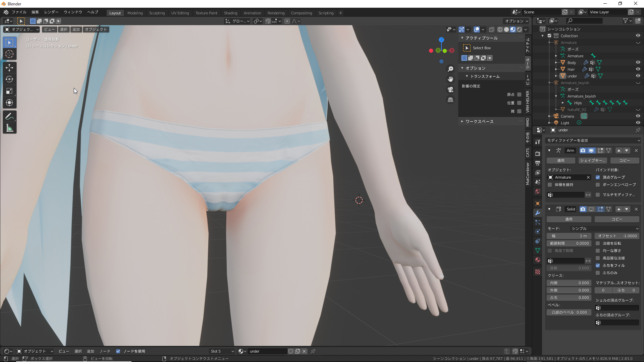644x362 pixels.
Task: Switch to the Sculpting workspace tab
Action: [157, 13]
